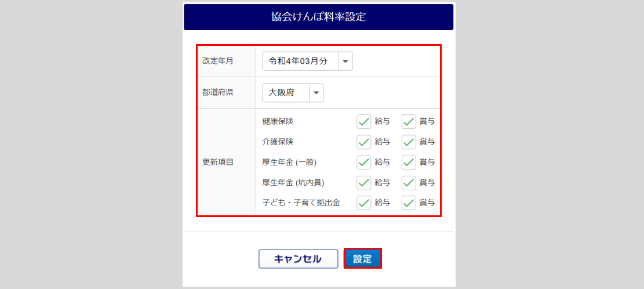The image size is (644, 289).
Task: Toggle 子ども・子育て拠出金 賞与 checkbox
Action: point(409,203)
